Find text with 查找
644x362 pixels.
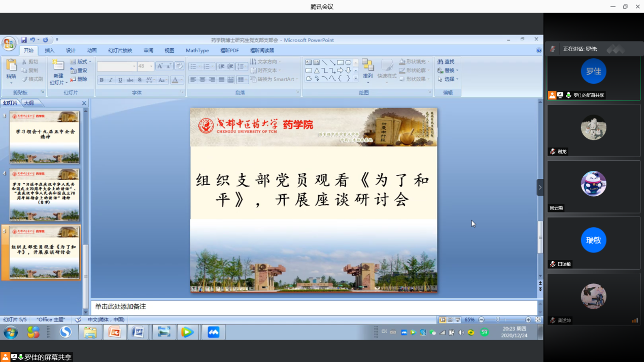pyautogui.click(x=446, y=62)
